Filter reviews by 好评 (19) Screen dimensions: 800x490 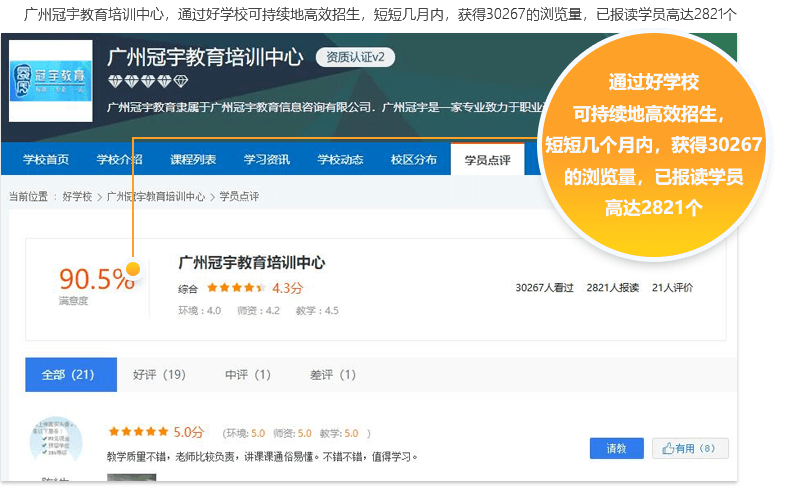[159, 375]
